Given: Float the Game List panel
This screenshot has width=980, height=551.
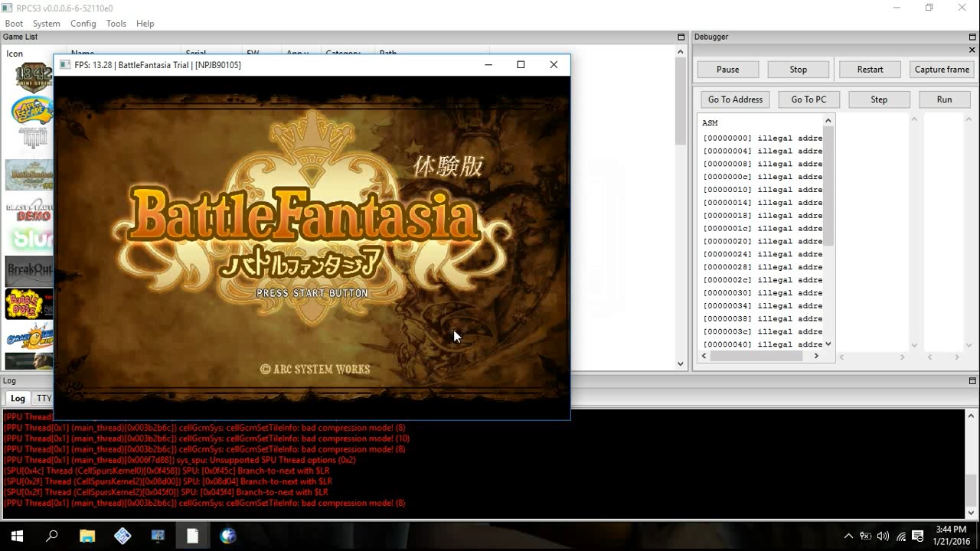Looking at the screenshot, I should pyautogui.click(x=681, y=37).
